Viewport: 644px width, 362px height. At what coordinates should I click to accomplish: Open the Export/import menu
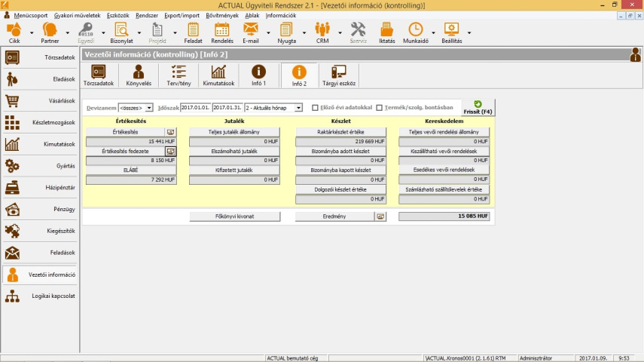182,15
